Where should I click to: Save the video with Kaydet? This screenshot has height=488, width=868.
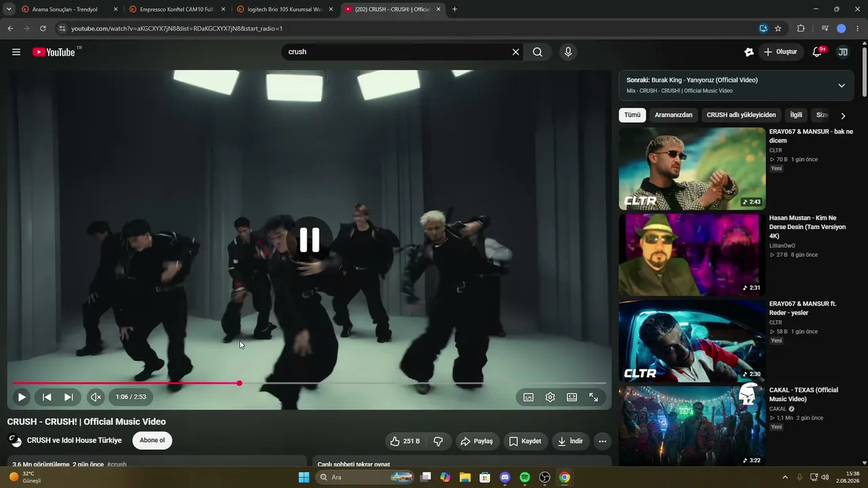coord(525,441)
